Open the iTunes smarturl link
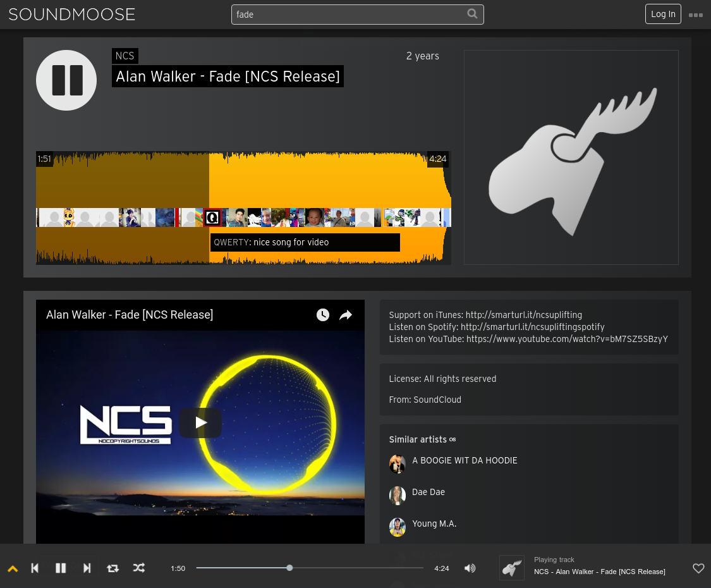 (524, 315)
